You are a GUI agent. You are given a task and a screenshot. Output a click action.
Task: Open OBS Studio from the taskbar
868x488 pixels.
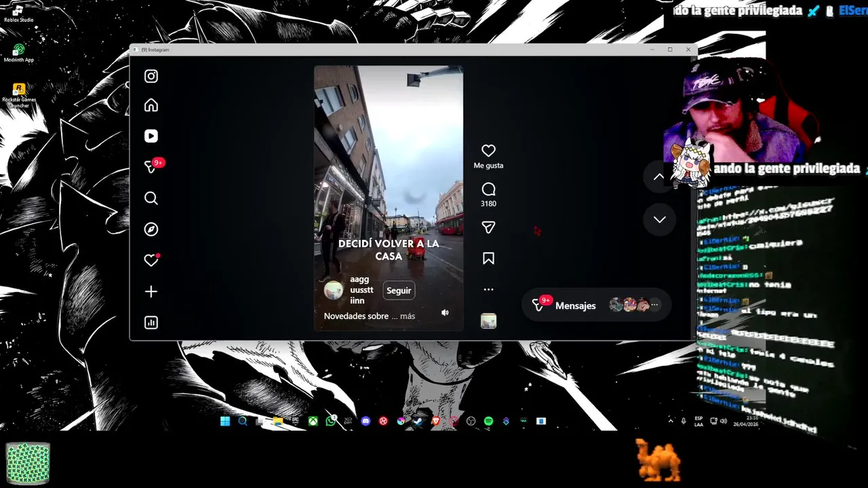[x=471, y=421]
